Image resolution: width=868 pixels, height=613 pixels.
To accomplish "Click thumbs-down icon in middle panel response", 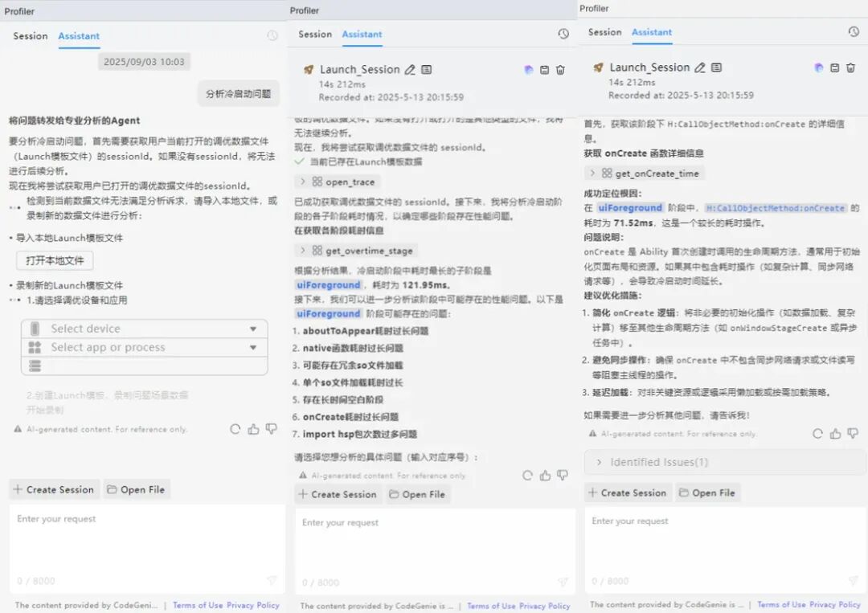I will [x=563, y=476].
